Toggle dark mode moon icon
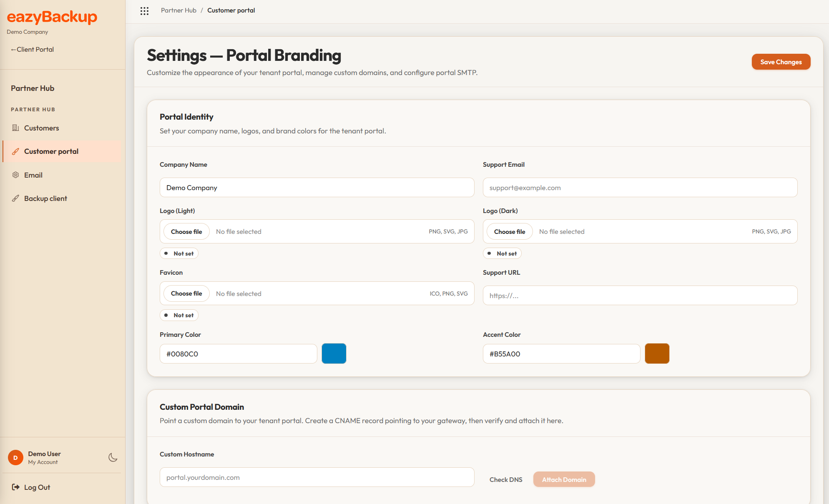 click(113, 457)
